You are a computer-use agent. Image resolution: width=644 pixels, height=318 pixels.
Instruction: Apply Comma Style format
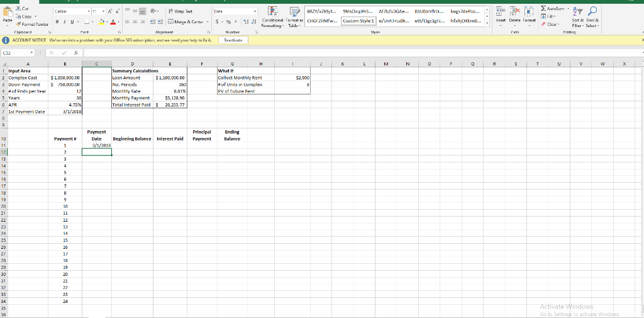[x=235, y=22]
